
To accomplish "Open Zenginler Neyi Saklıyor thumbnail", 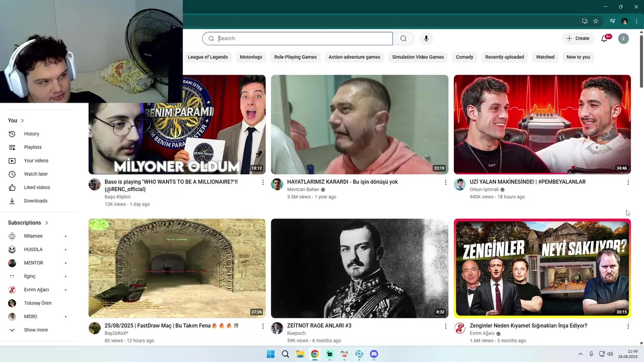I will (542, 268).
